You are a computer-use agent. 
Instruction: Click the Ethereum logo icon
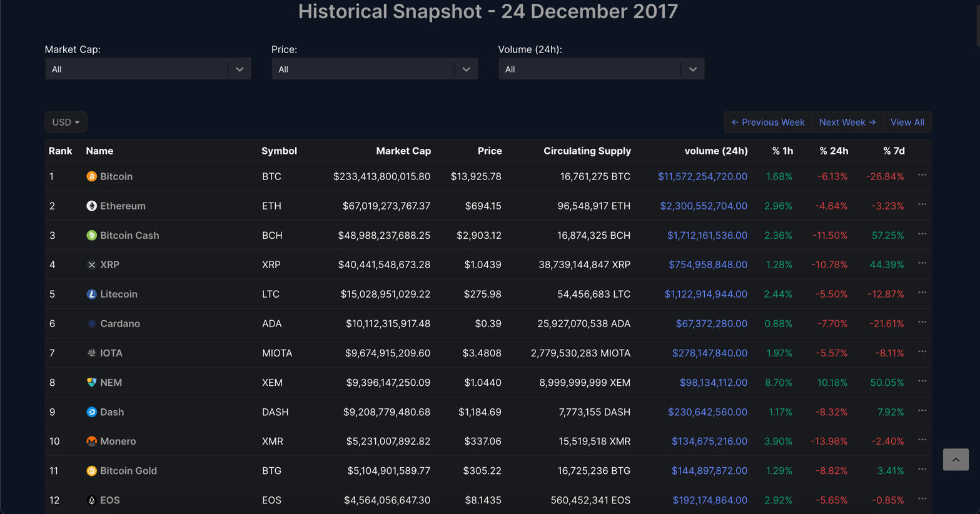coord(91,206)
